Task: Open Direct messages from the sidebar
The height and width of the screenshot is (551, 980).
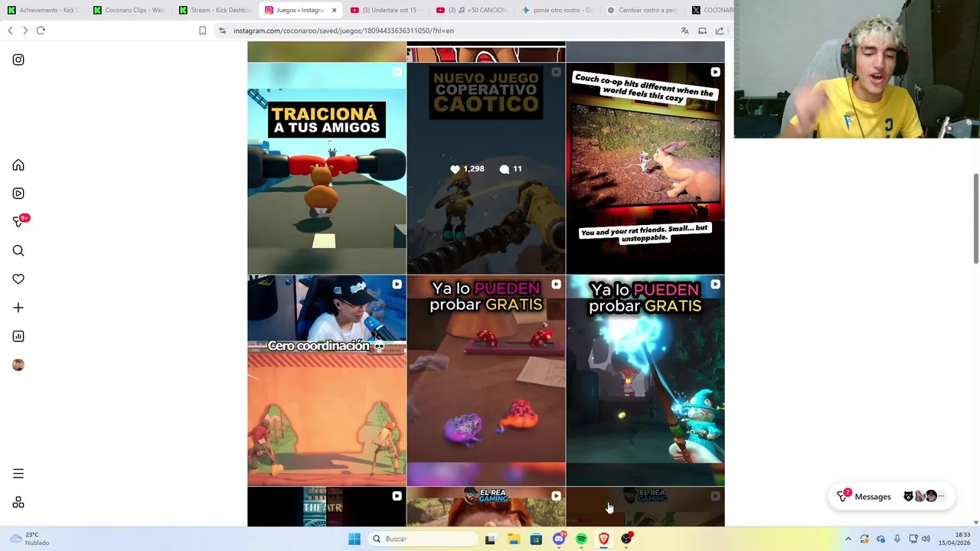Action: coord(18,222)
